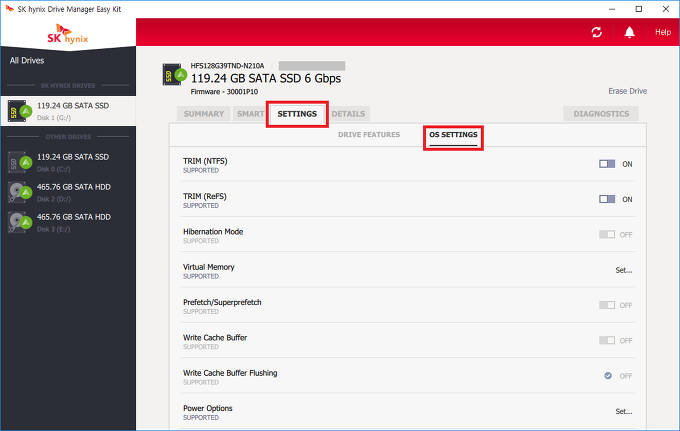
Task: Select Disk 0 (C:/) SATA SSD drive
Action: tap(68, 163)
